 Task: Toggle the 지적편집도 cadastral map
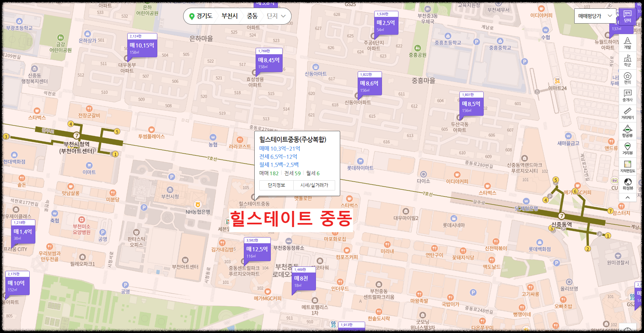[627, 166]
